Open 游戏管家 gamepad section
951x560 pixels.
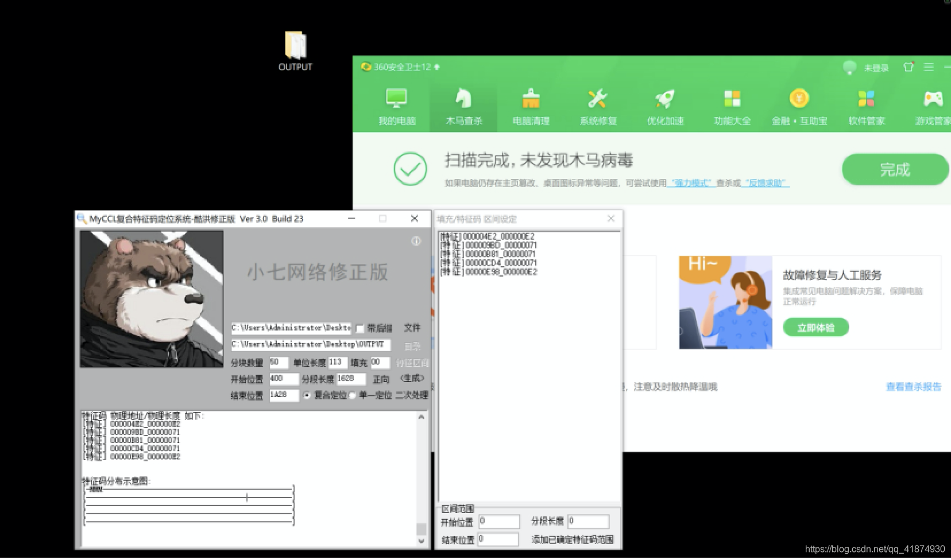pos(933,107)
